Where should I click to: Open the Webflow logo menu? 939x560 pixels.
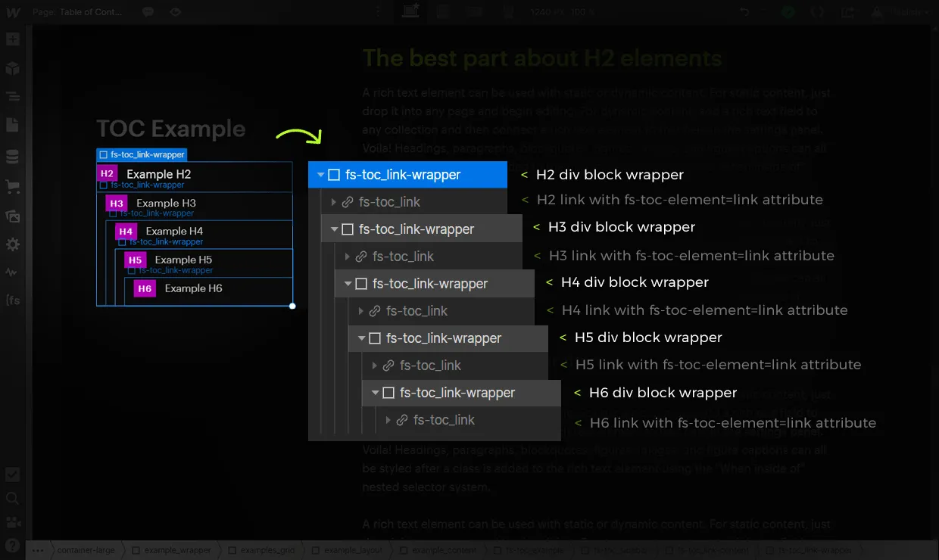pyautogui.click(x=12, y=12)
